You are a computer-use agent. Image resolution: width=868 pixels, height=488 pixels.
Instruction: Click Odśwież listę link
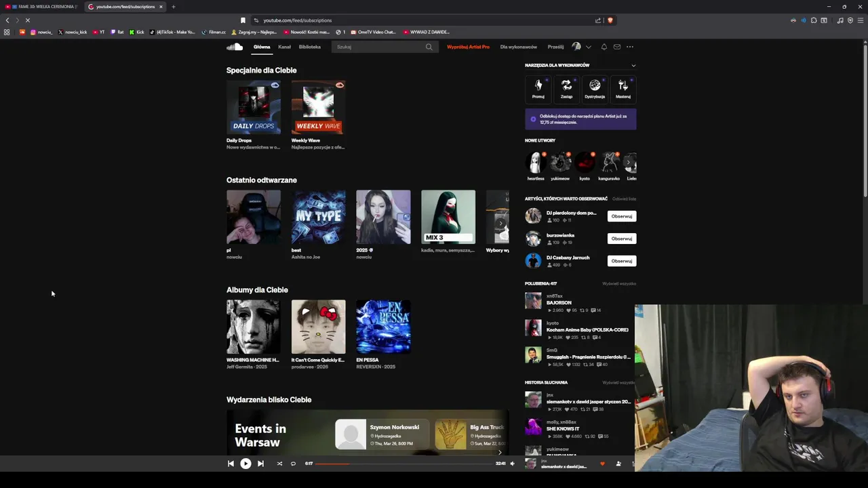click(624, 199)
